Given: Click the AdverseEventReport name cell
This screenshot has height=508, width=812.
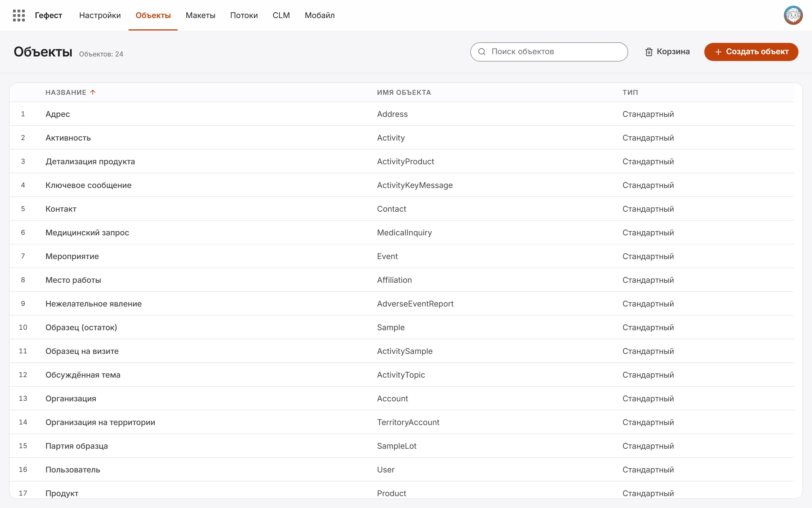Looking at the screenshot, I should tap(415, 303).
